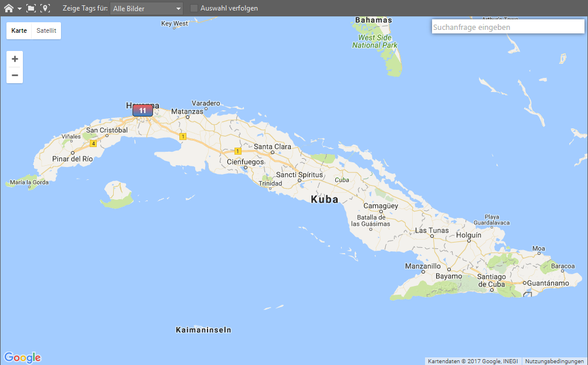Click the 'San Cristóbal' label
This screenshot has height=365, width=588.
tap(107, 130)
